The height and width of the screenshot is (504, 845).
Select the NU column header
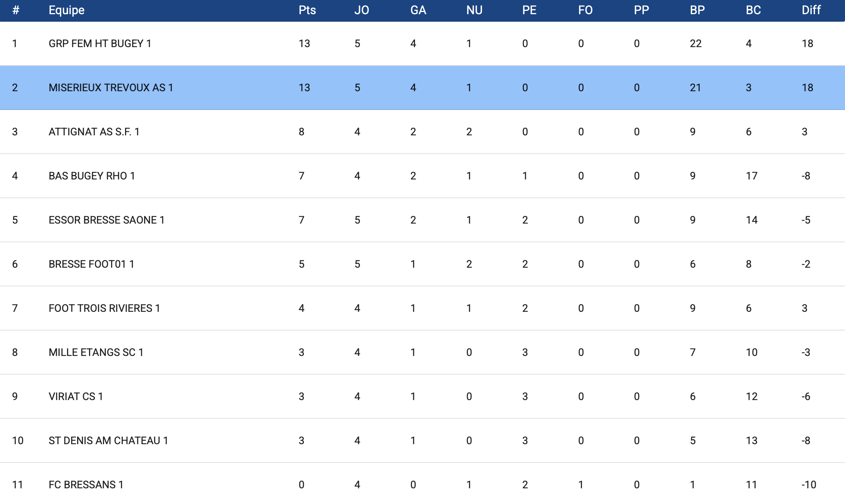pyautogui.click(x=474, y=10)
